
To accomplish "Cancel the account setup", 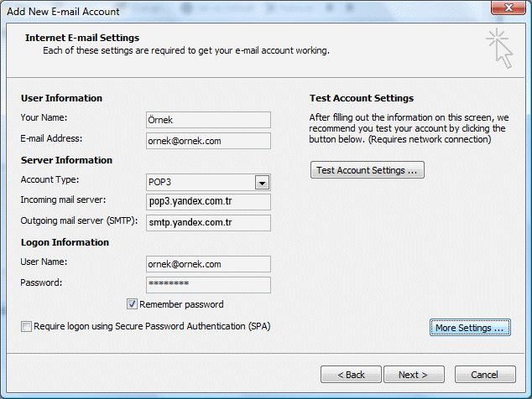I will [485, 375].
